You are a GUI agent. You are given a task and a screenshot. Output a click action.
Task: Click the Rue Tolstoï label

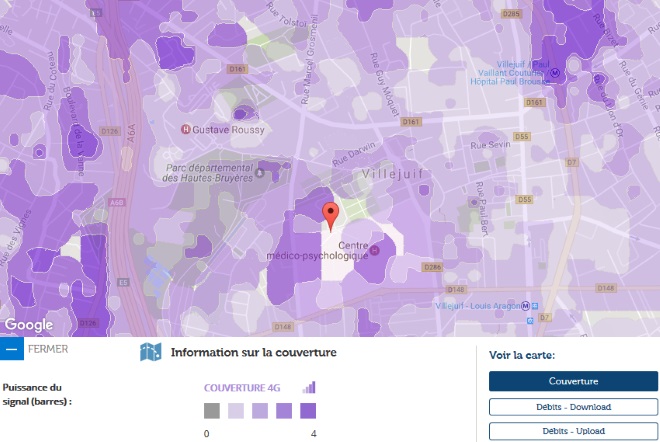click(x=287, y=15)
